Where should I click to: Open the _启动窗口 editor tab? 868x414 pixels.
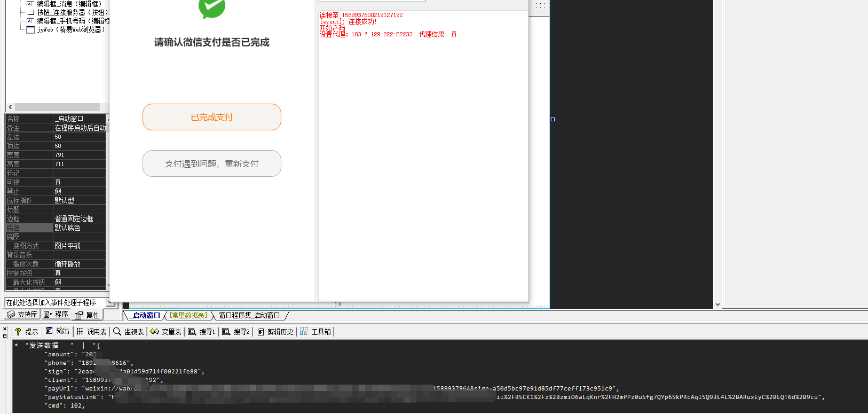[x=146, y=315]
